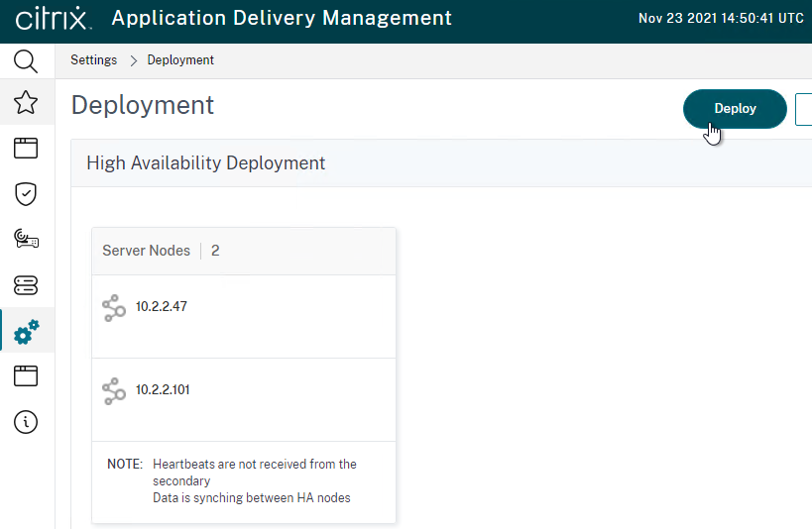Select the Gateway icon in sidebar
812x529 pixels.
coord(26,239)
